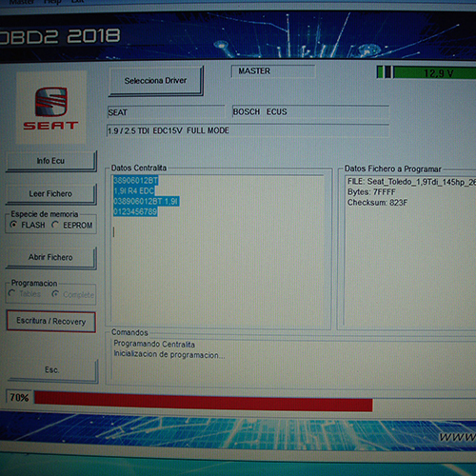Open the Help menu

pos(52,2)
